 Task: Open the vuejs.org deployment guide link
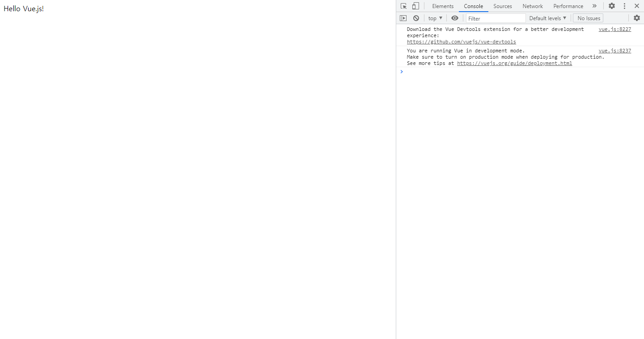514,63
